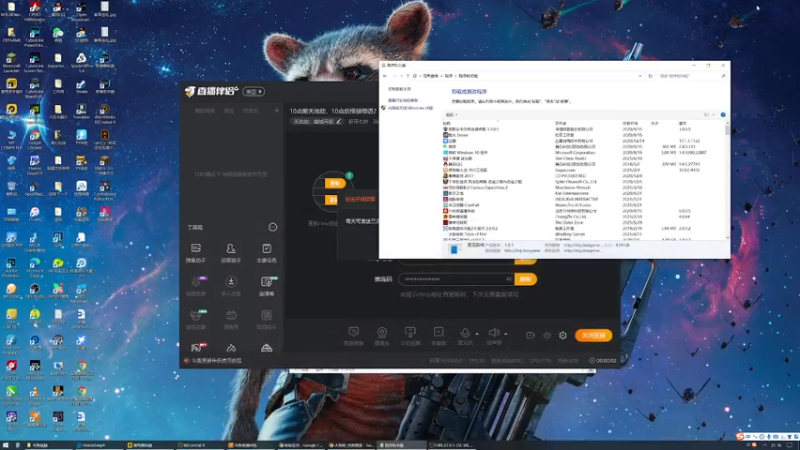Click the breadcrumb Programs segment in address bar

tap(448, 76)
